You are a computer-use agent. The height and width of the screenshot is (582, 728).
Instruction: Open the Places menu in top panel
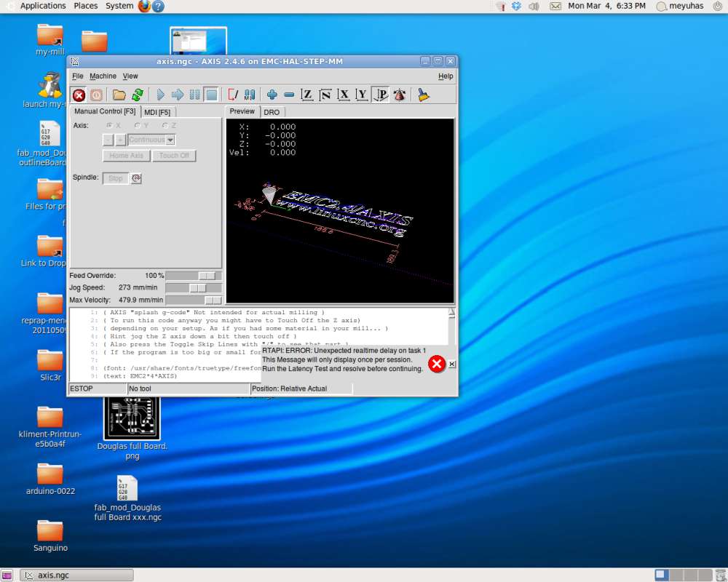click(x=85, y=6)
